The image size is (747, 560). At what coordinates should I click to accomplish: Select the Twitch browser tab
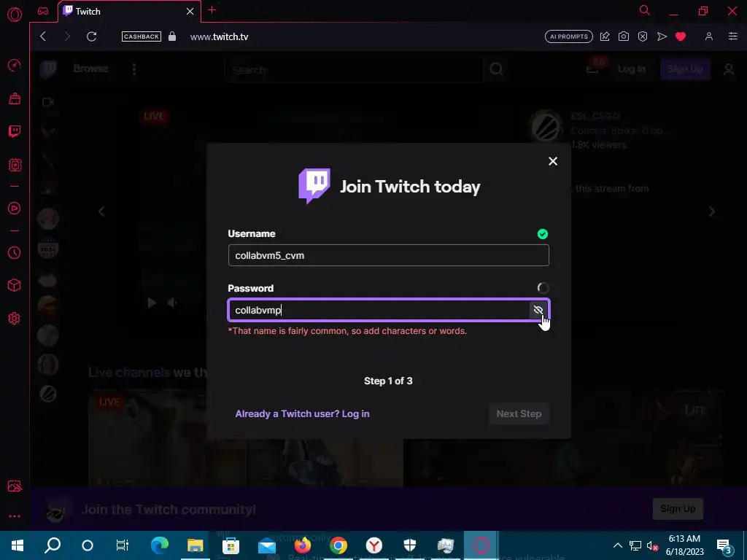pos(124,11)
